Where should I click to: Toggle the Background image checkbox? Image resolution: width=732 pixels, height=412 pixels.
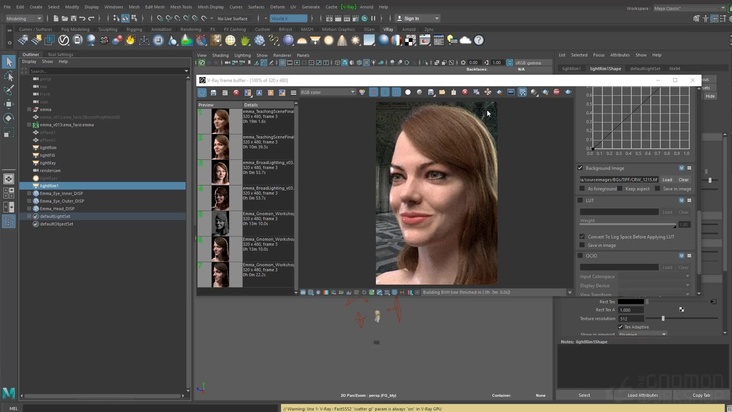(x=580, y=168)
